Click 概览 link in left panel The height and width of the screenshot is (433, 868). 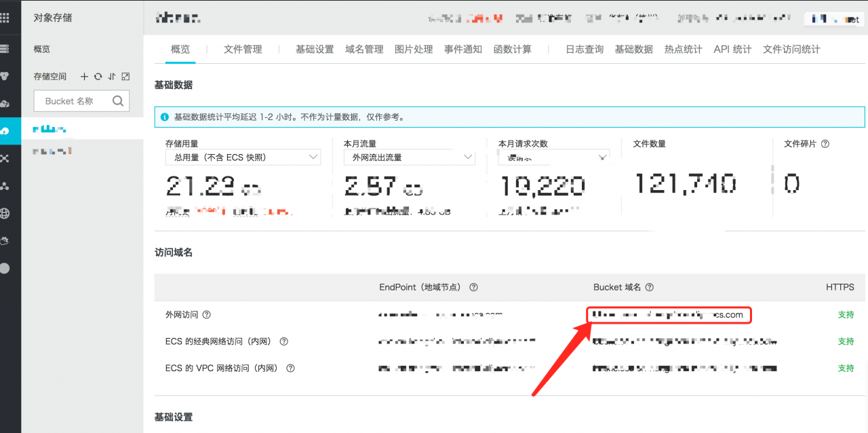pyautogui.click(x=42, y=50)
